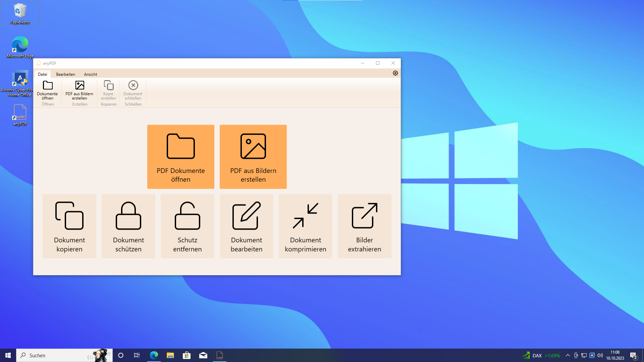Click the Dokument komprimieren tile

[306, 226]
